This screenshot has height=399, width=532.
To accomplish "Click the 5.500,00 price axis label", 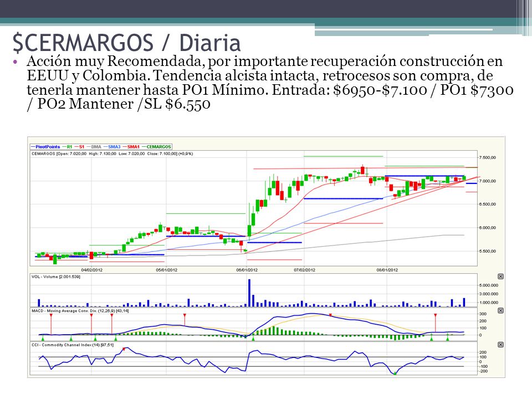I will [488, 252].
